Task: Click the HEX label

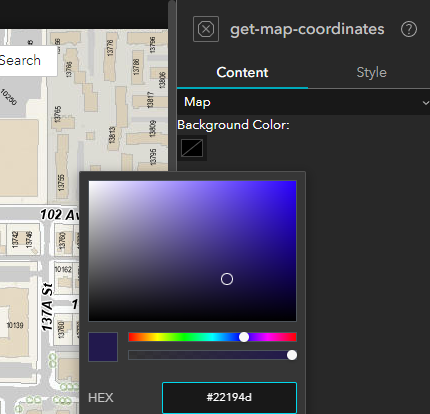Action: [x=101, y=398]
